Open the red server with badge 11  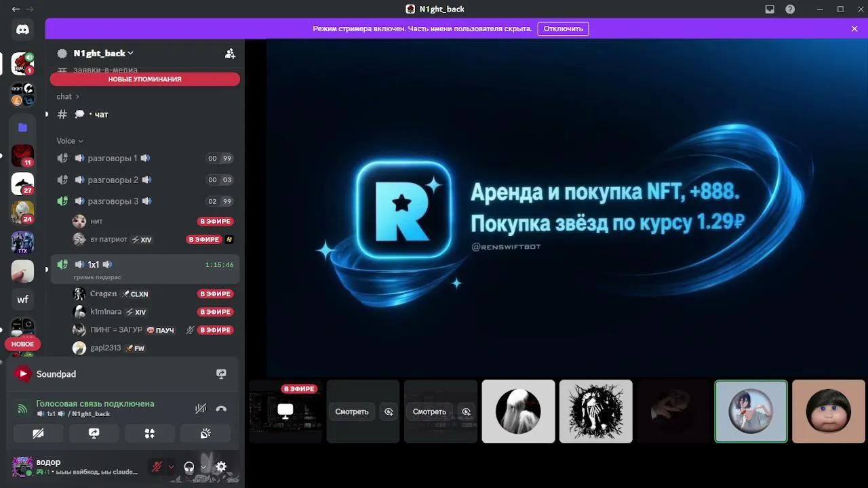(x=22, y=156)
